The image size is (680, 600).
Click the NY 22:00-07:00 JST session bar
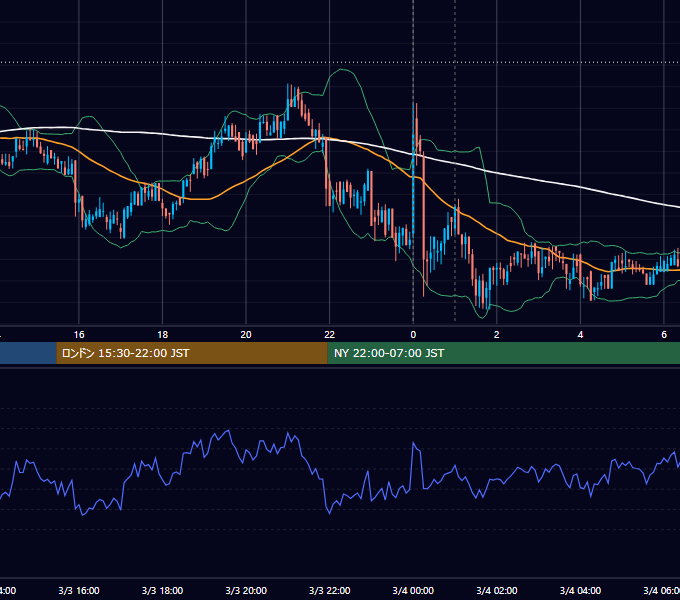tap(503, 353)
